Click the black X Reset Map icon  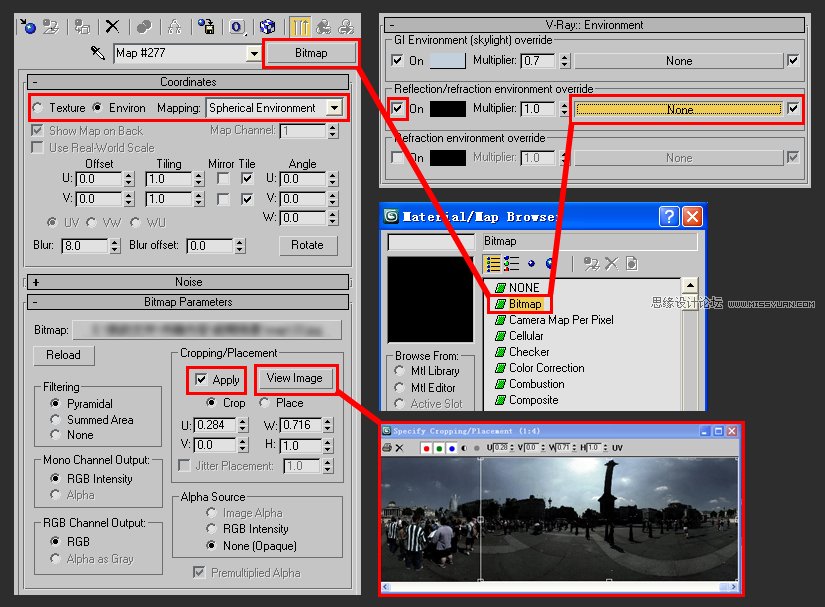tap(112, 26)
